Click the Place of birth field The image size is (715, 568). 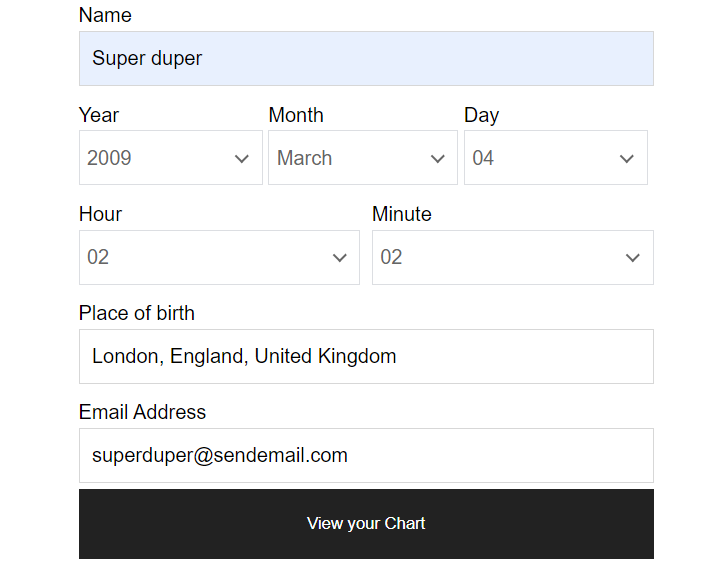366,356
